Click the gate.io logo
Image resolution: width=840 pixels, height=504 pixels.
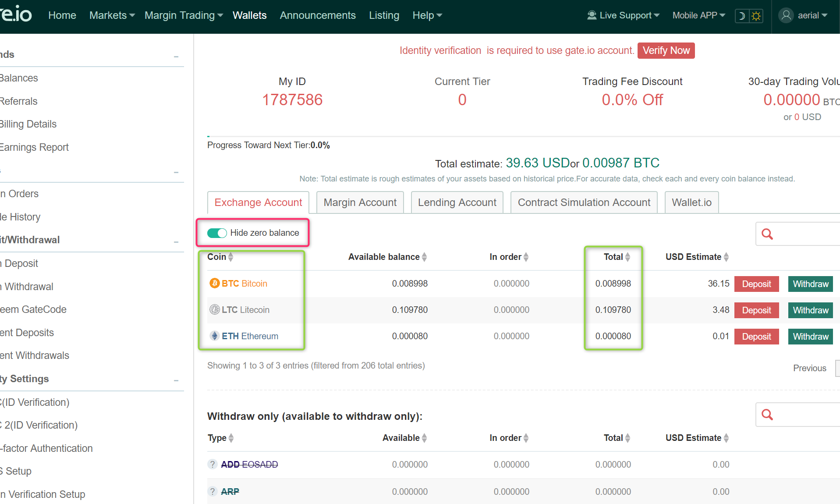(x=16, y=14)
